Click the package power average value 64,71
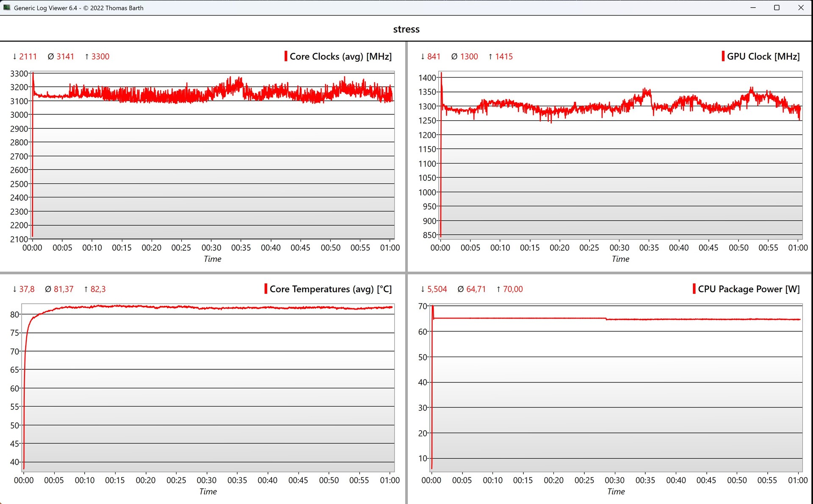Viewport: 813px width, 504px height. [476, 289]
